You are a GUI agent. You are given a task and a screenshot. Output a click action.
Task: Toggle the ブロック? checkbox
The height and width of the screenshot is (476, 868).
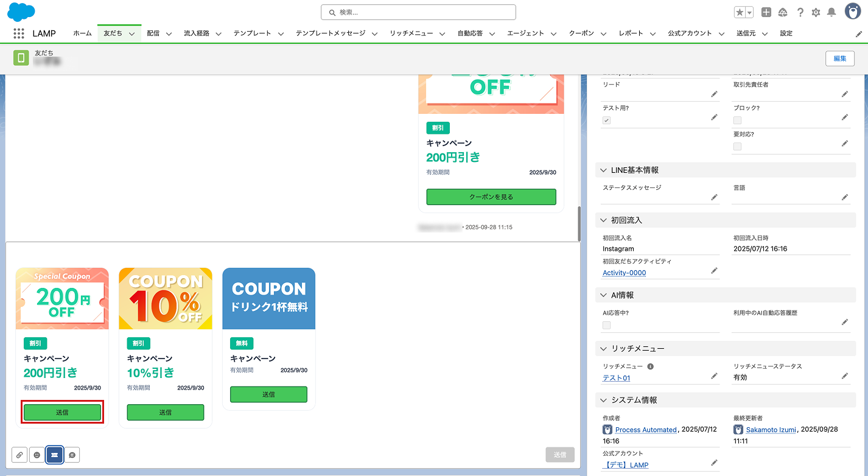pyautogui.click(x=737, y=121)
